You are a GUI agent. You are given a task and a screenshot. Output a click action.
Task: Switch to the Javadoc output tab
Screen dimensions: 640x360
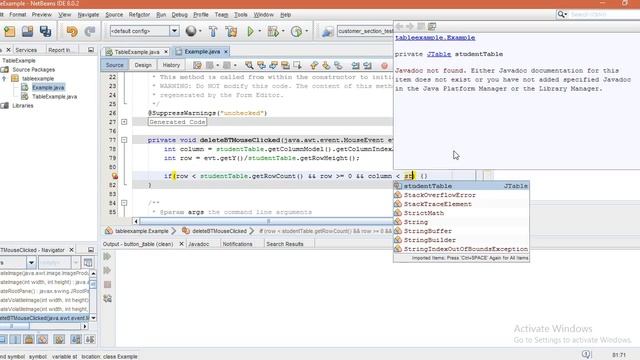click(x=199, y=244)
